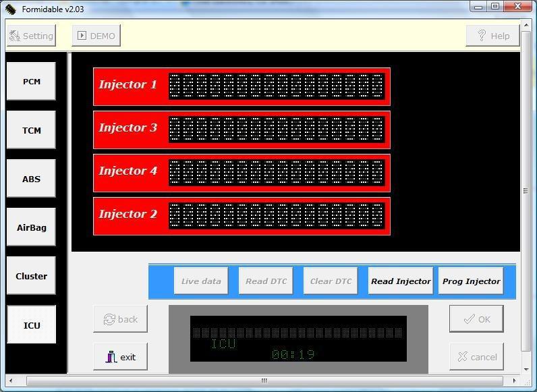Confirm with the OK checkmark button
The width and height of the screenshot is (537, 392).
[476, 319]
